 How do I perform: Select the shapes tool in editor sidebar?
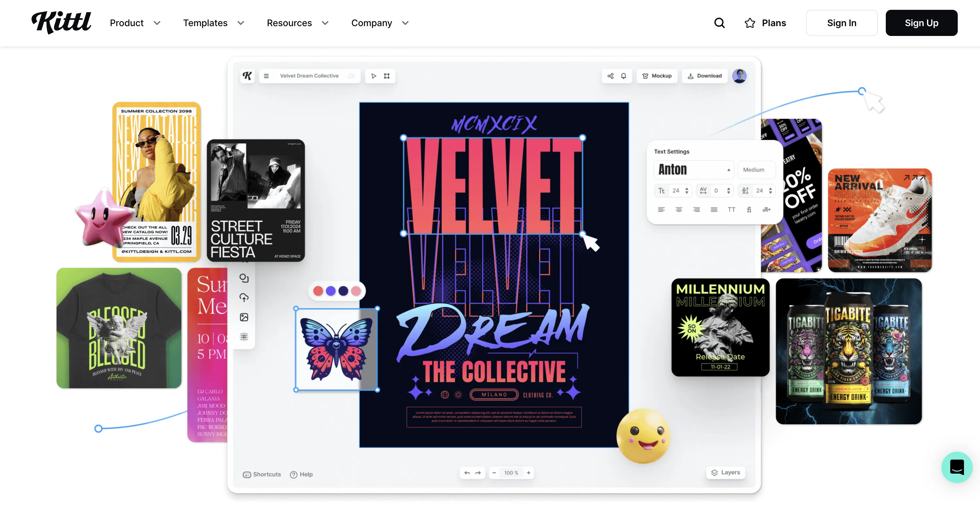click(244, 278)
